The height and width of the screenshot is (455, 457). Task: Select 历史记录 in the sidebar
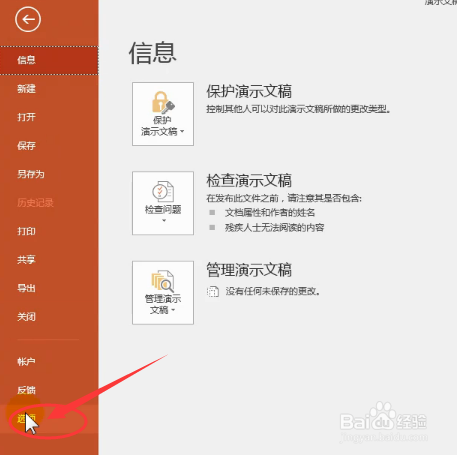click(x=49, y=203)
